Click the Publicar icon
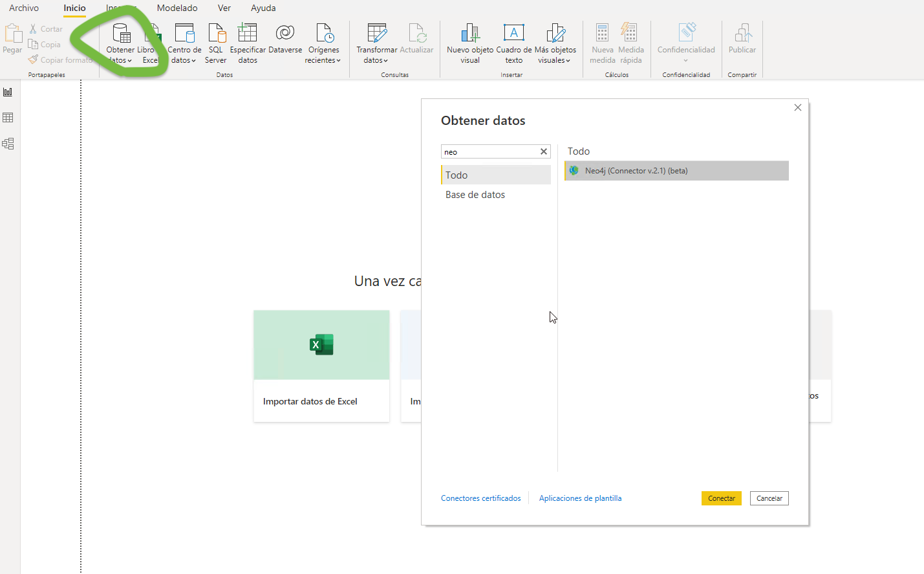 [742, 34]
